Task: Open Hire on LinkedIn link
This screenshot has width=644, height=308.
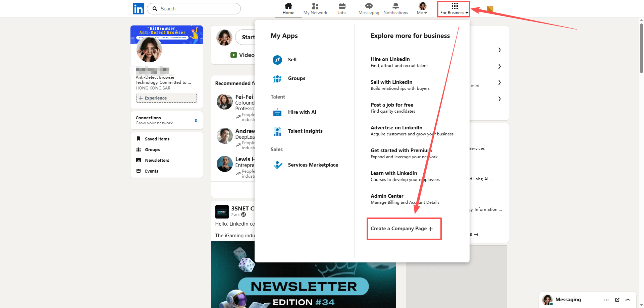Action: tap(399, 62)
